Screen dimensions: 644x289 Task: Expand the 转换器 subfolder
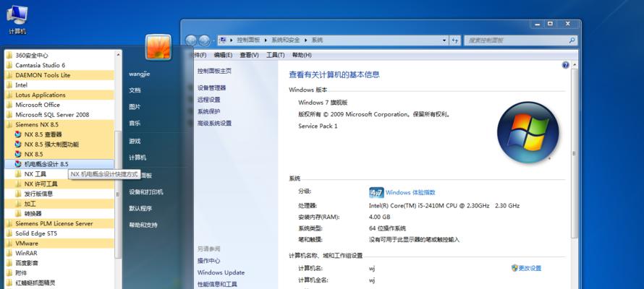(59, 214)
